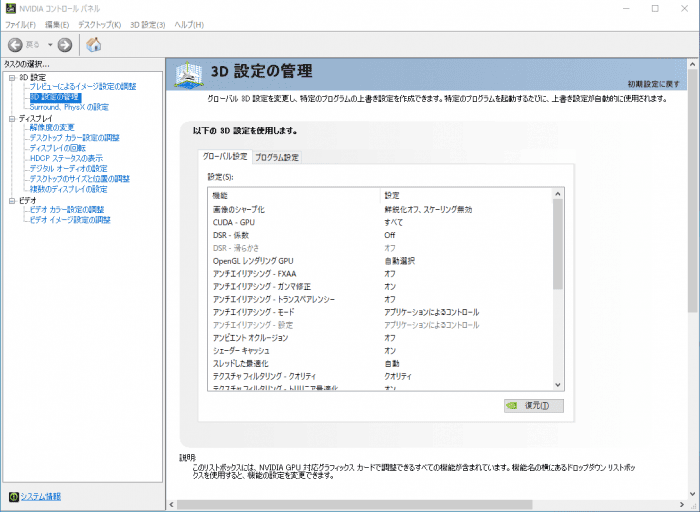The image size is (700, 512).
Task: Click すべて value for CUDA - GPU
Action: click(x=393, y=222)
